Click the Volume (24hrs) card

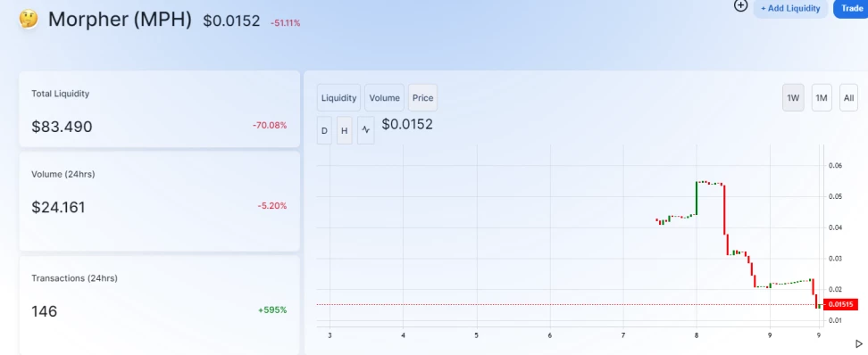pos(160,202)
